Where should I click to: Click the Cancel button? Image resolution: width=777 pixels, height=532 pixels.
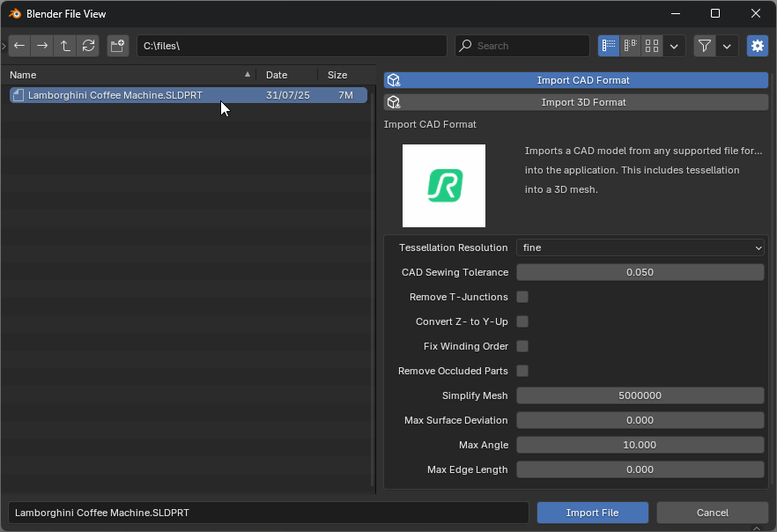pyautogui.click(x=712, y=513)
